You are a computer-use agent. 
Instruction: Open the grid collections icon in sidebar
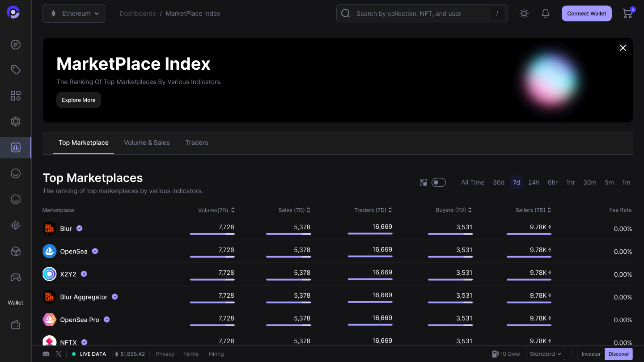point(16,96)
